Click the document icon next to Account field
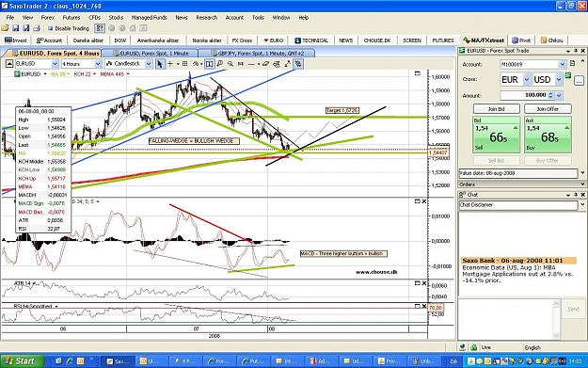 coord(572,63)
